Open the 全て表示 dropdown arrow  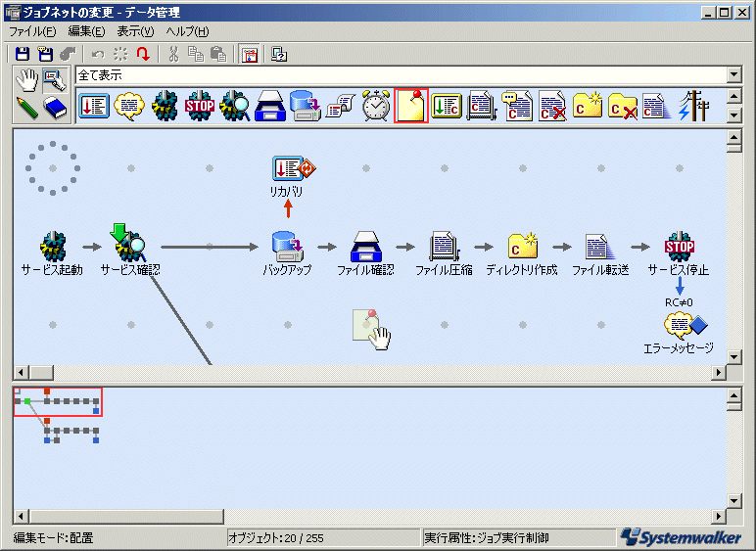pyautogui.click(x=733, y=74)
